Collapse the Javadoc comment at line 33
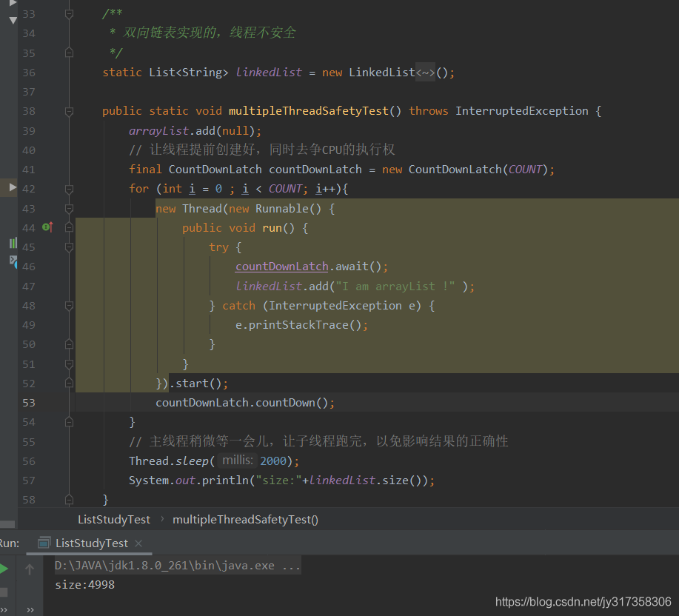The image size is (679, 616). [69, 14]
